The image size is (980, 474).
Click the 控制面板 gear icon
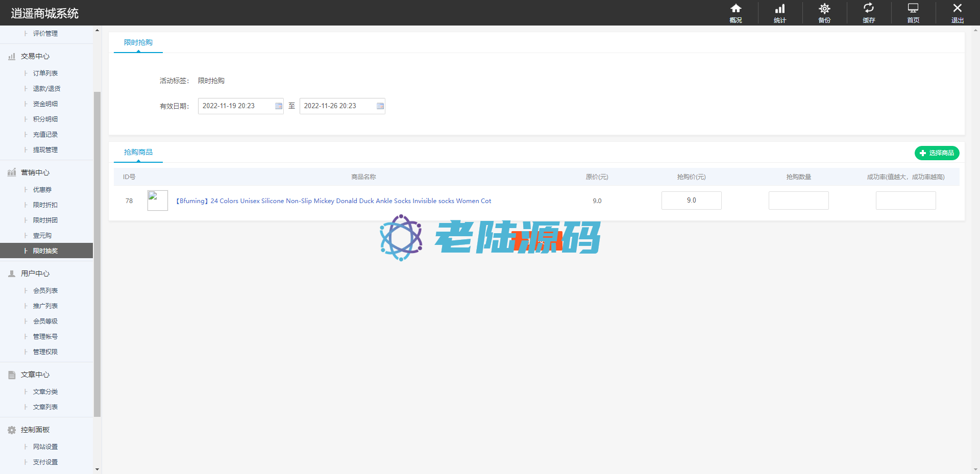(12, 430)
